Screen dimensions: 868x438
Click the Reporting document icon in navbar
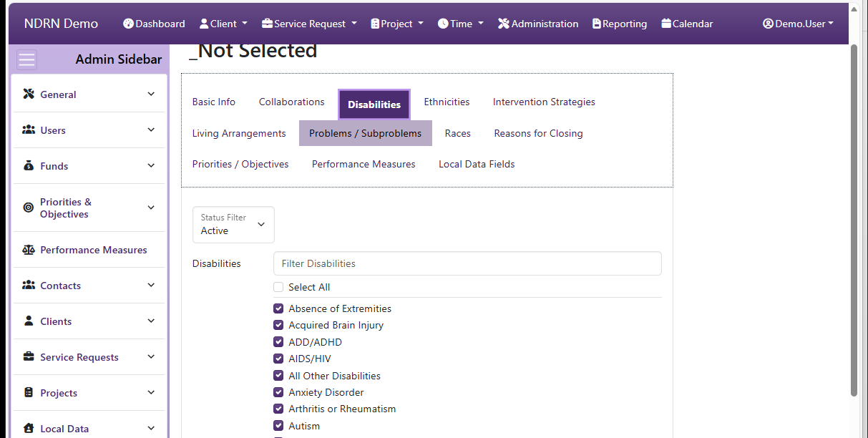coord(597,24)
